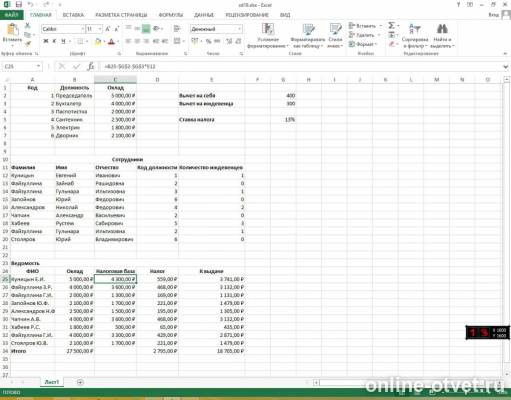Expand merge and center dropdown
The image size is (511, 400).
click(184, 41)
